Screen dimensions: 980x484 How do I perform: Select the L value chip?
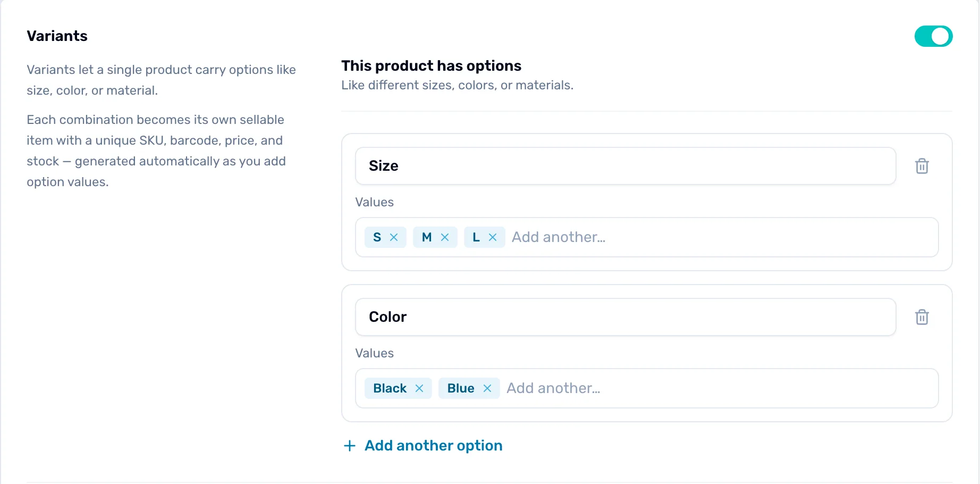point(485,237)
